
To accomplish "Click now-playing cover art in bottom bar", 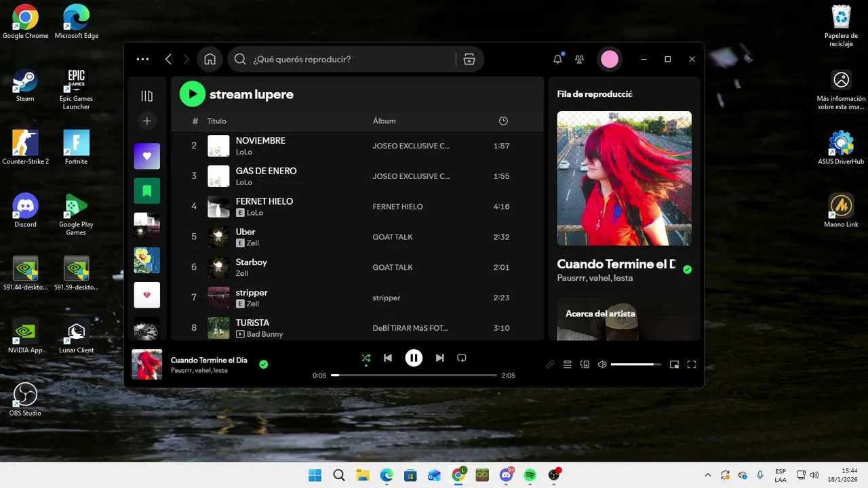I will [x=147, y=364].
